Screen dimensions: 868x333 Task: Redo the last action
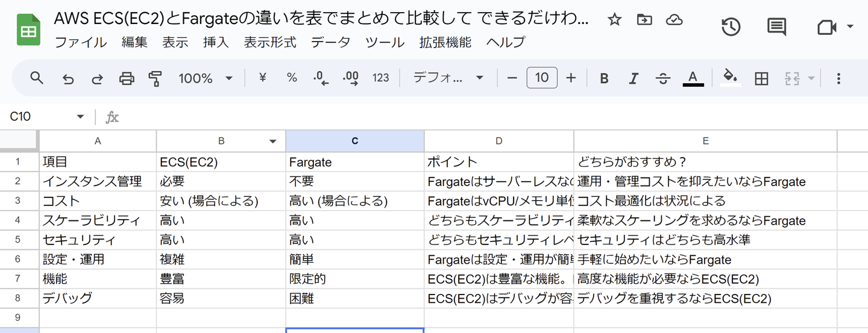tap(96, 78)
